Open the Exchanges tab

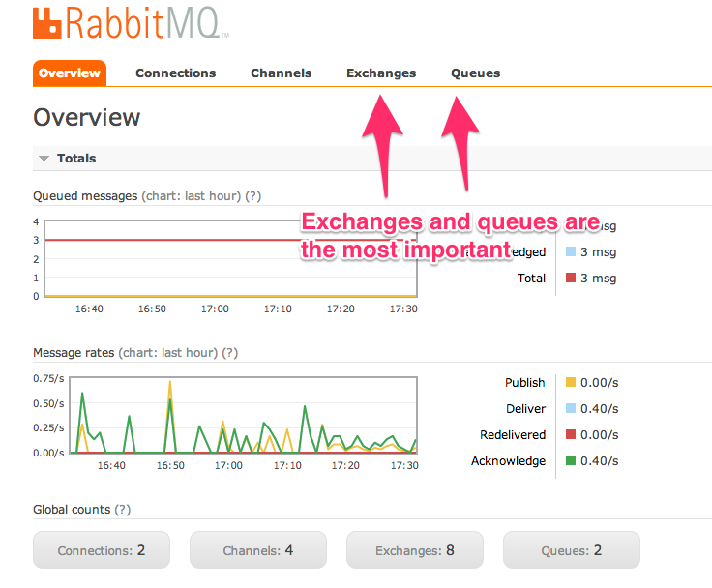[x=381, y=73]
